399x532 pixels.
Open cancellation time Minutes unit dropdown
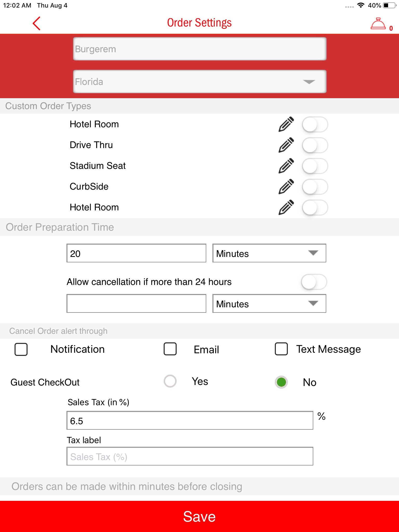coord(269,303)
